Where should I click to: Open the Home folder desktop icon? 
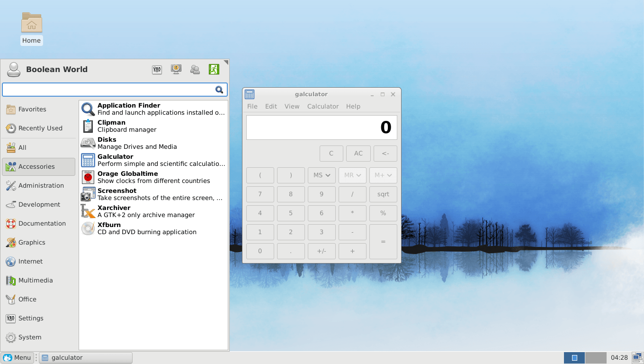(x=31, y=28)
